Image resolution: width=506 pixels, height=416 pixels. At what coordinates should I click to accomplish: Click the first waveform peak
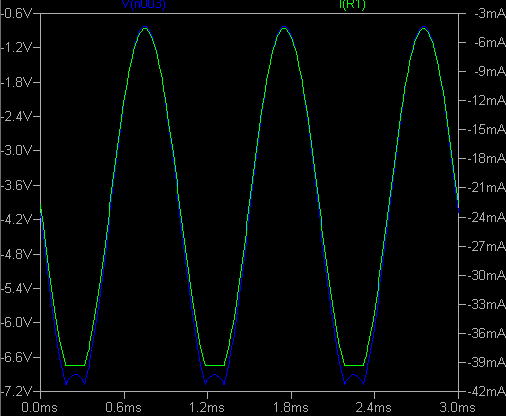(145, 28)
